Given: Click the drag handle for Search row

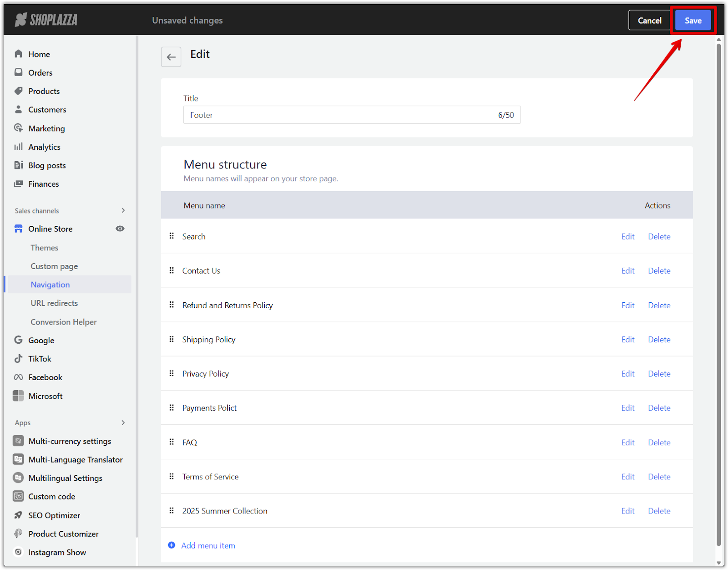Looking at the screenshot, I should (x=172, y=236).
